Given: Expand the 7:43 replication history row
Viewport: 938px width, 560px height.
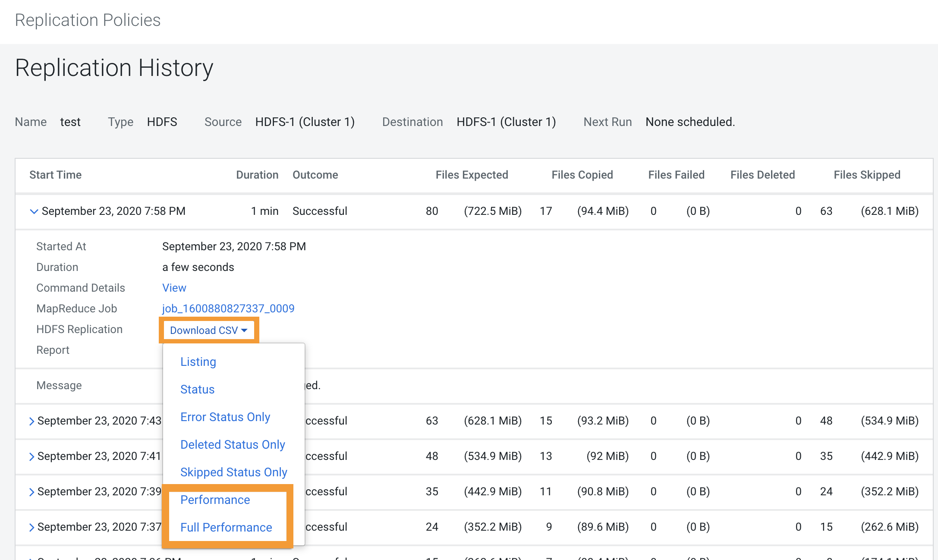Looking at the screenshot, I should 31,421.
